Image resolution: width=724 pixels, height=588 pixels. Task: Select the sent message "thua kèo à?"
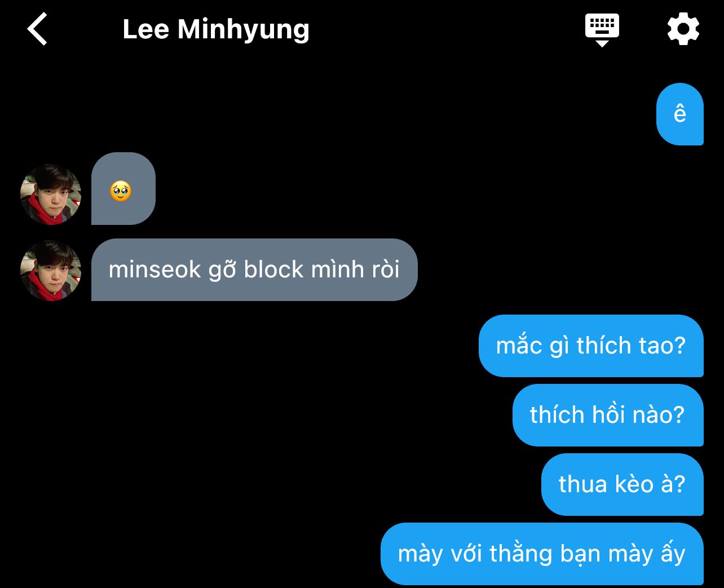pyautogui.click(x=623, y=484)
